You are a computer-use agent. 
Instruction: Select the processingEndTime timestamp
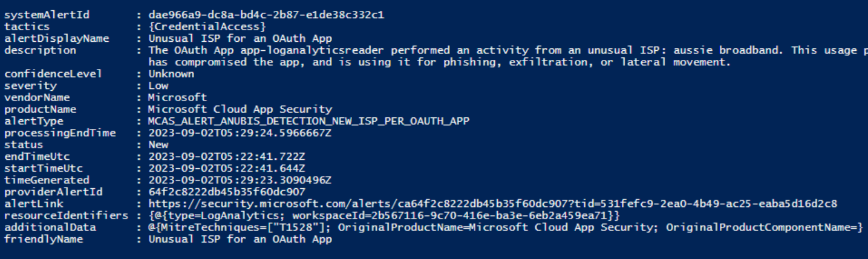pyautogui.click(x=240, y=133)
